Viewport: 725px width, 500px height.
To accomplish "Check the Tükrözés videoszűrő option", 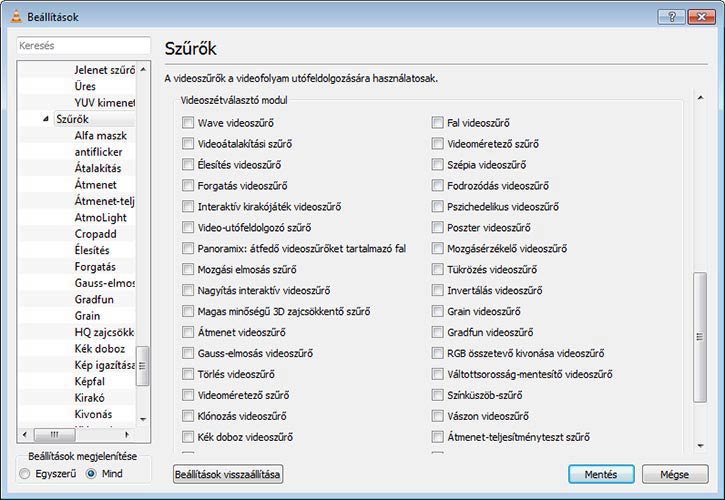I will click(438, 269).
